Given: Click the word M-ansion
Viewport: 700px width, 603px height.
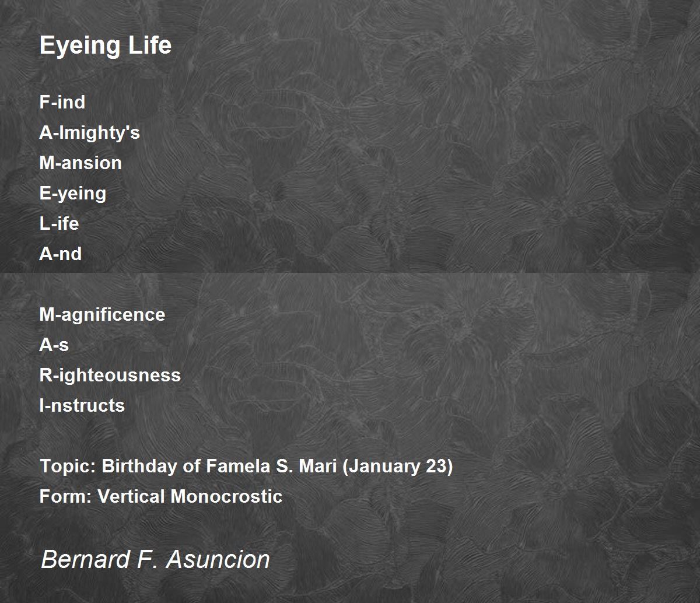Looking at the screenshot, I should coord(80,163).
